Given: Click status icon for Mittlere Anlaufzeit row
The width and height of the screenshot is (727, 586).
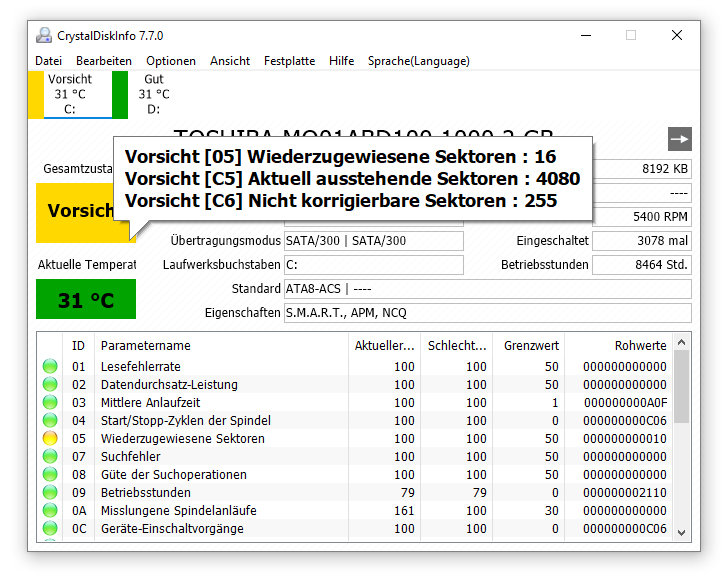Looking at the screenshot, I should pyautogui.click(x=50, y=402).
